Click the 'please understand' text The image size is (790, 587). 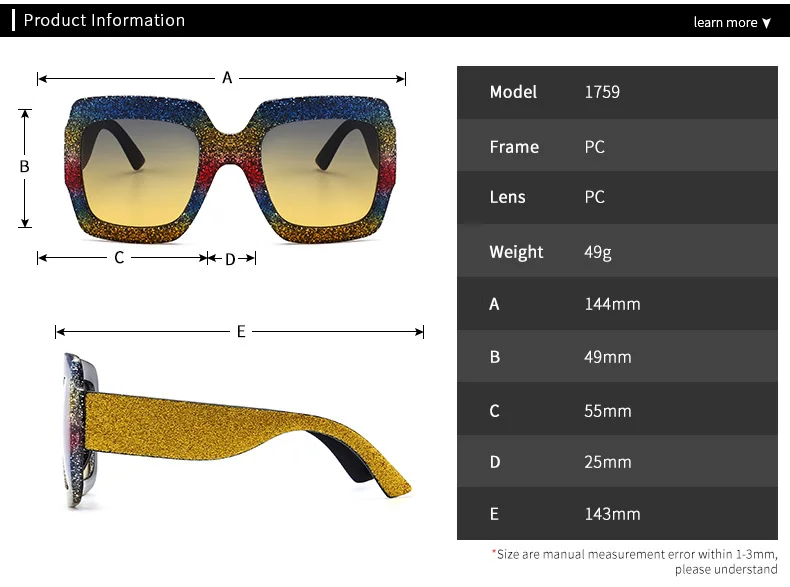coord(726,569)
